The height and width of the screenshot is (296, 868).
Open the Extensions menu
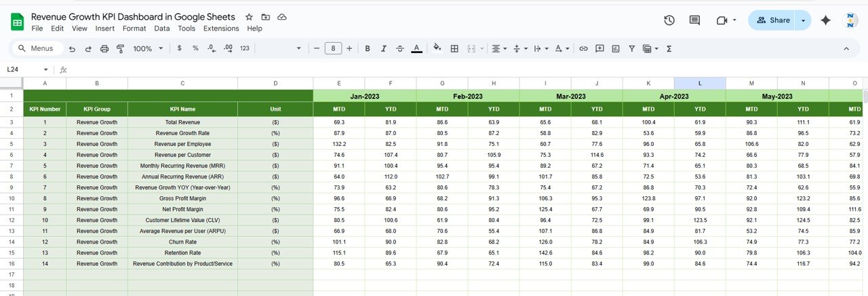click(x=221, y=29)
